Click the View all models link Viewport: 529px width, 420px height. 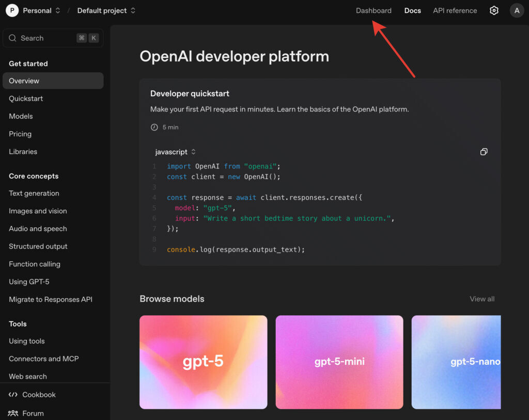[481, 299]
